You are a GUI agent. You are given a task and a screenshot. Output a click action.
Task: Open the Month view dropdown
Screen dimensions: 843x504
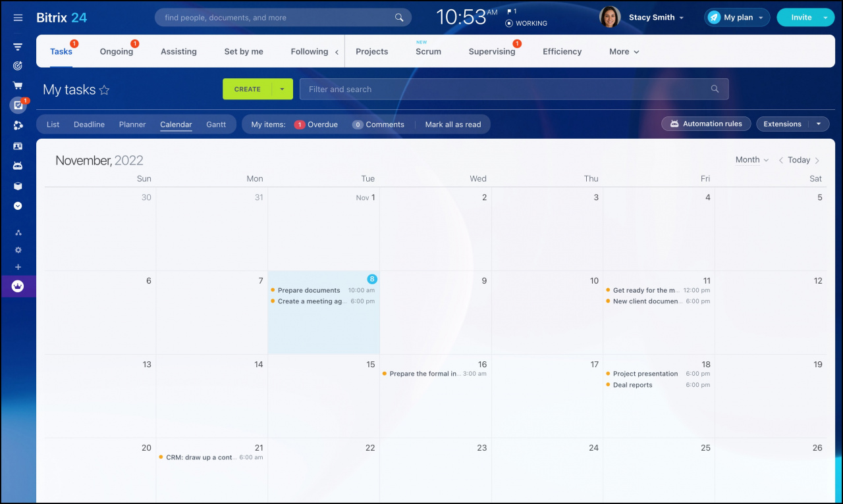coord(752,160)
